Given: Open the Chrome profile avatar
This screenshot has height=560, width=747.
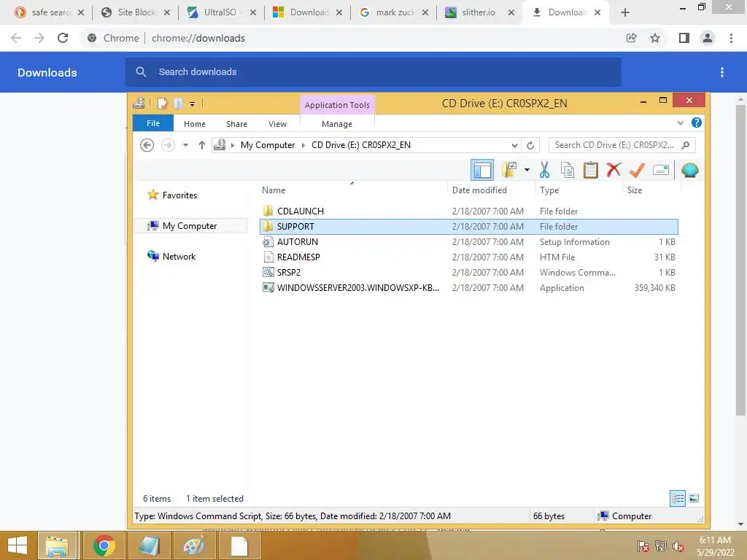Looking at the screenshot, I should [x=708, y=38].
